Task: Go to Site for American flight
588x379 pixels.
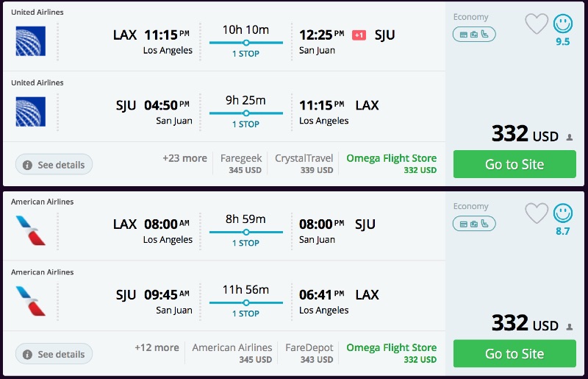Action: pyautogui.click(x=514, y=353)
